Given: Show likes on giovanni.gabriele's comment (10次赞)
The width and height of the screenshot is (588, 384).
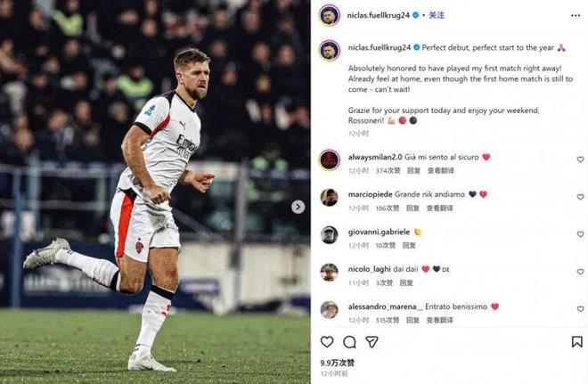Looking at the screenshot, I should tap(386, 245).
